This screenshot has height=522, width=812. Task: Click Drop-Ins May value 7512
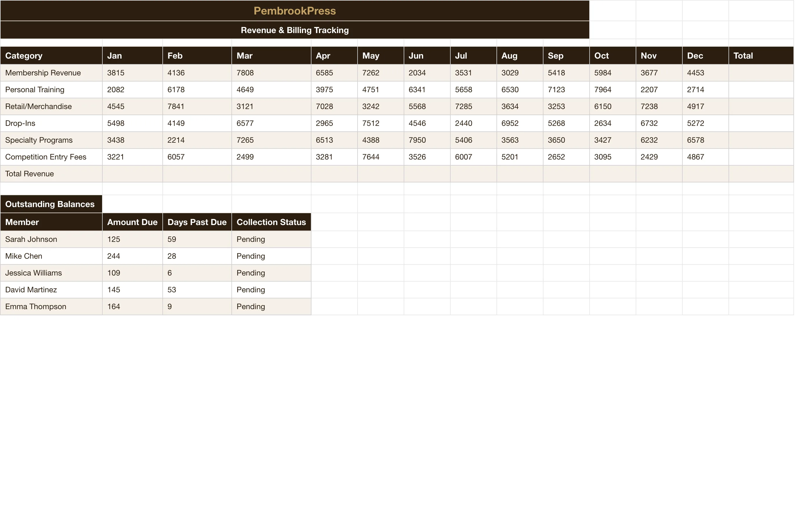tap(380, 123)
